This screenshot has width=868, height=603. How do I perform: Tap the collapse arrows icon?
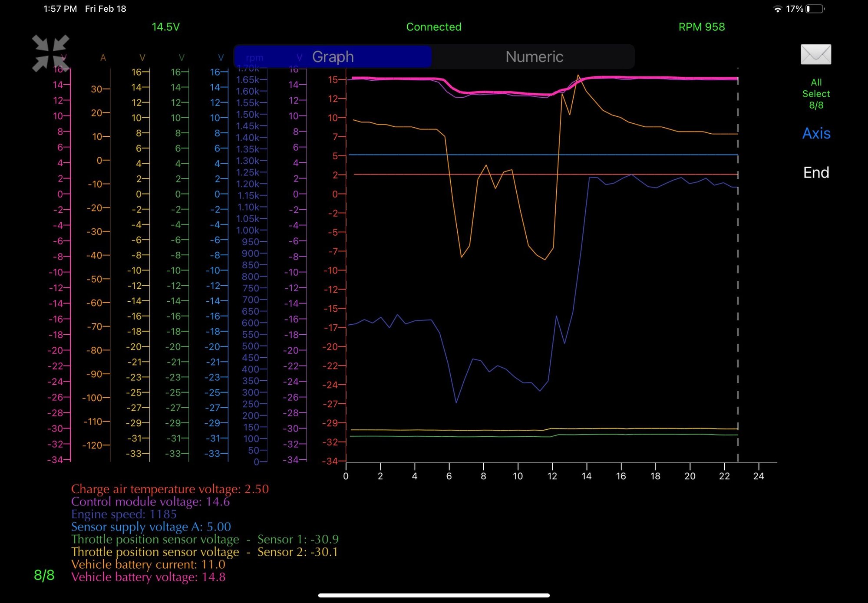pos(50,53)
